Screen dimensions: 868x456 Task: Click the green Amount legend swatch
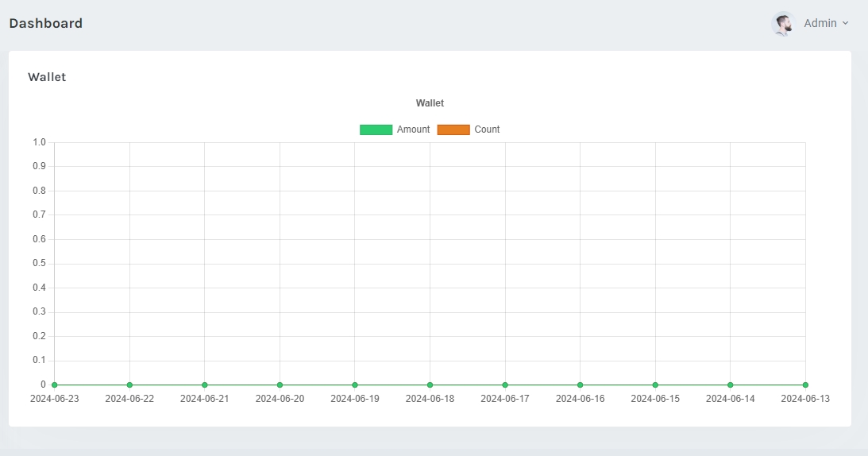[376, 129]
